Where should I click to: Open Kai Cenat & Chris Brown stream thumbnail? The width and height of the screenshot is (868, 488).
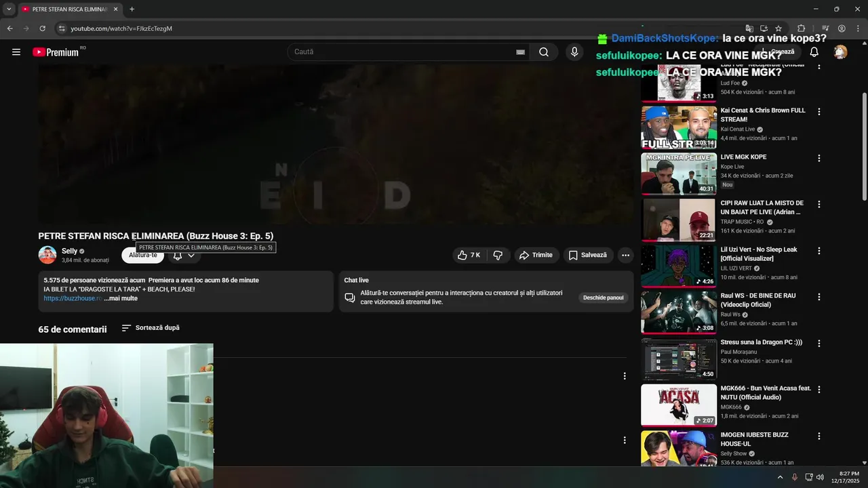679,127
